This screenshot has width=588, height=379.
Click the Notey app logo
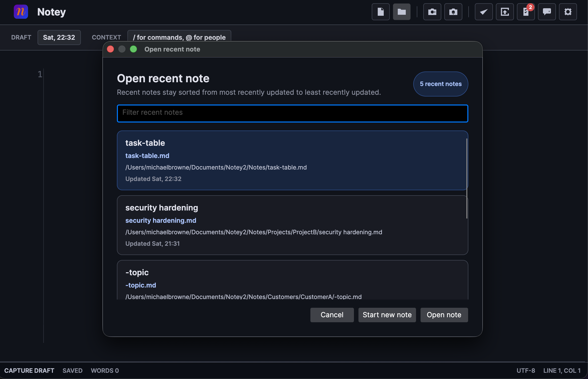click(21, 12)
